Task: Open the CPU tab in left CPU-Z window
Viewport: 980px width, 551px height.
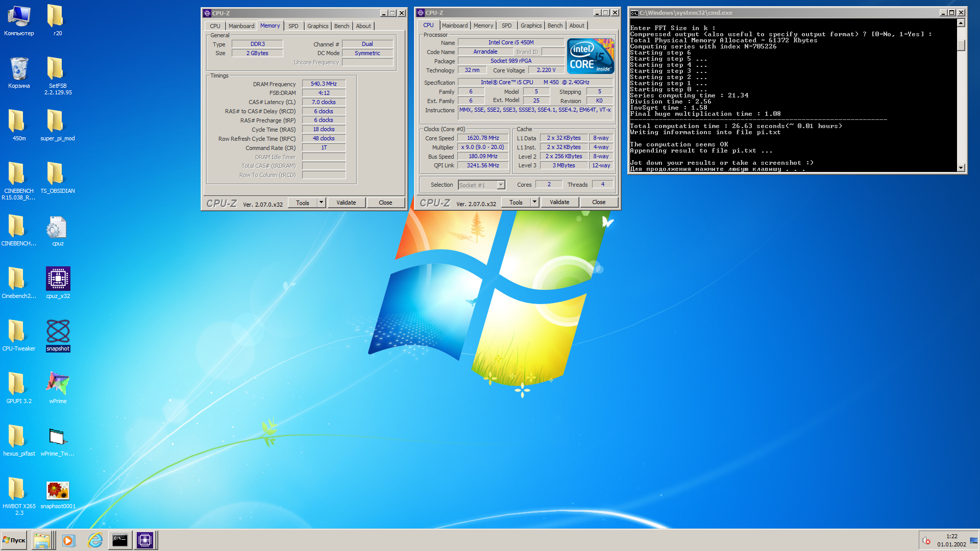Action: (x=215, y=26)
